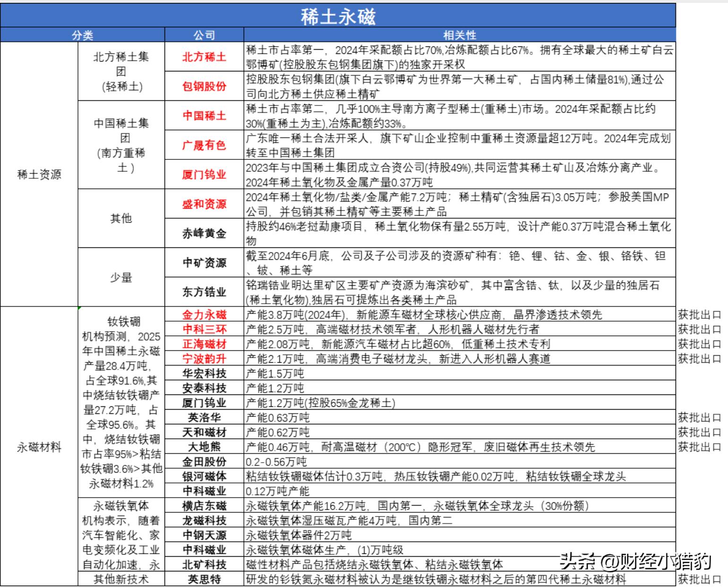
Task: Click the red 北方稀土 company cell
Action: (204, 57)
